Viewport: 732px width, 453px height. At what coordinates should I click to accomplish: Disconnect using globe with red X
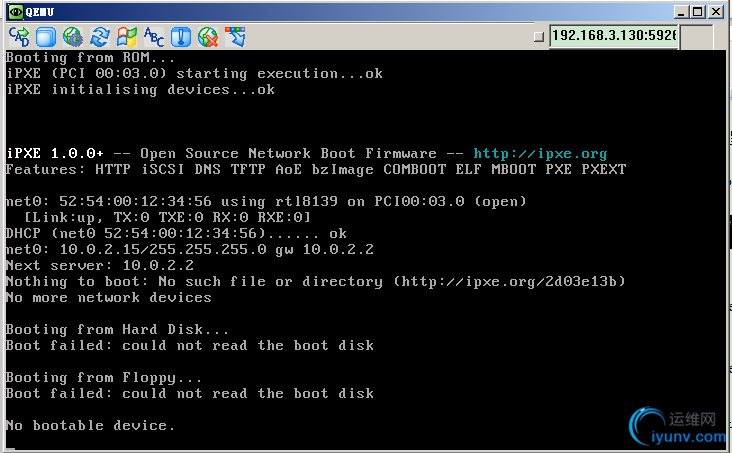click(208, 37)
